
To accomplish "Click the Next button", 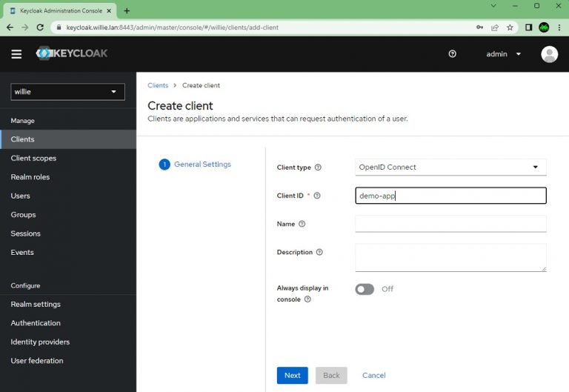I will tap(293, 375).
